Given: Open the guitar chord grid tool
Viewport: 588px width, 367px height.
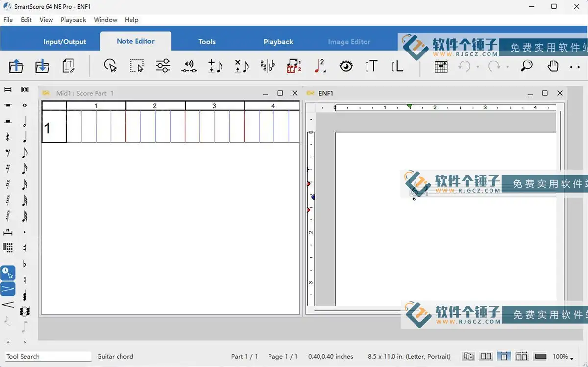Looking at the screenshot, I should click(441, 66).
